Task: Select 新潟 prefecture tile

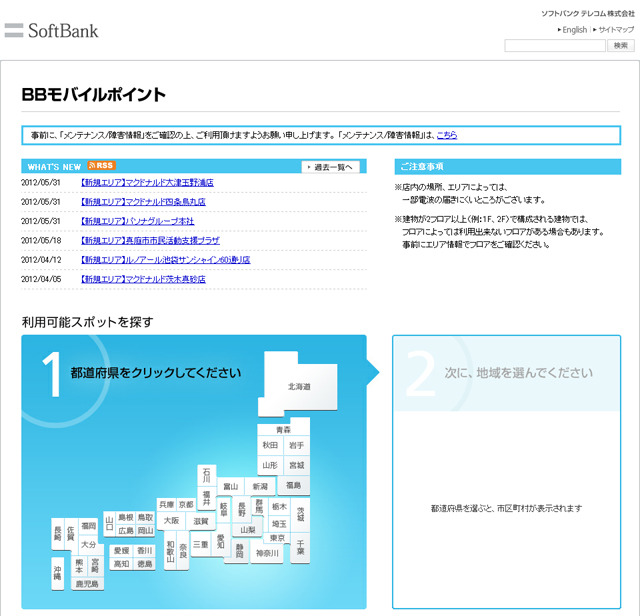Action: click(x=260, y=487)
